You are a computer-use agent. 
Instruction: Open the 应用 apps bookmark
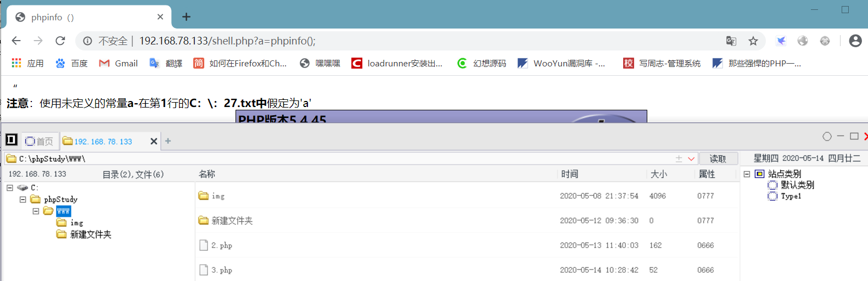[x=28, y=64]
